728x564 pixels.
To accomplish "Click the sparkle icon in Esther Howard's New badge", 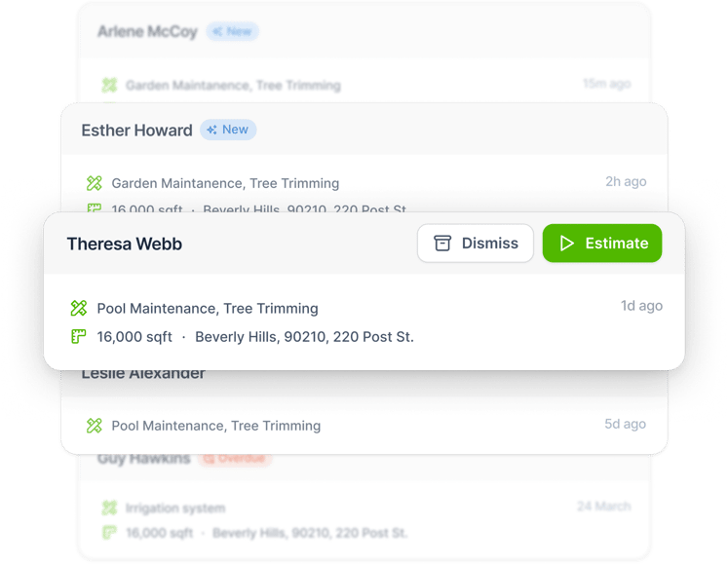I will click(x=212, y=130).
